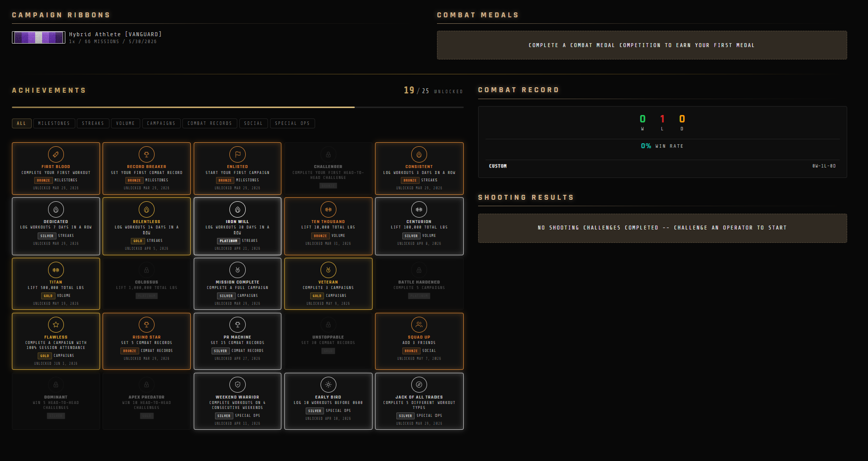Click the locked Challenger padlock icon

click(328, 155)
